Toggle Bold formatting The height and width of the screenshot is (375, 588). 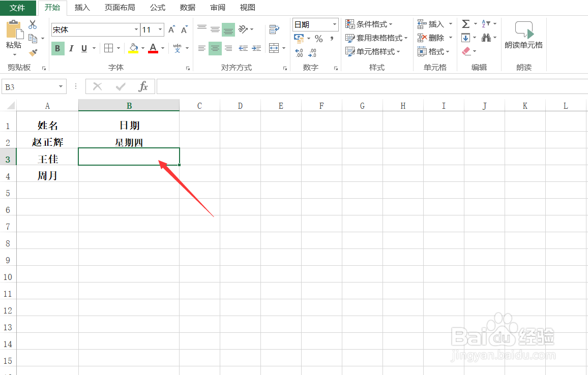point(57,48)
